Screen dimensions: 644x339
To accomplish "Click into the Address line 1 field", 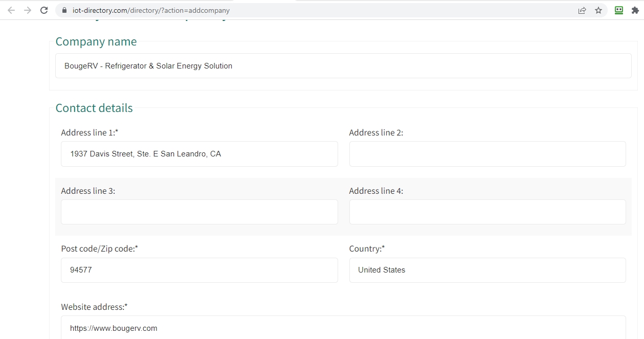I will click(x=199, y=154).
